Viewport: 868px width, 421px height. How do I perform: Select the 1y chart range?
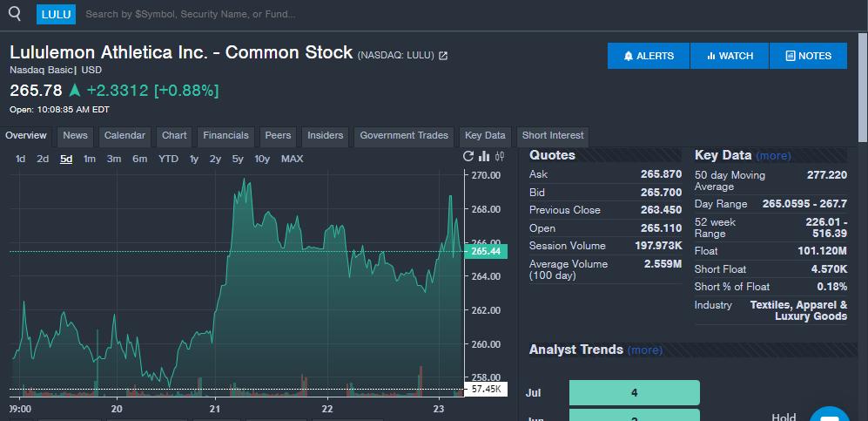(x=194, y=159)
